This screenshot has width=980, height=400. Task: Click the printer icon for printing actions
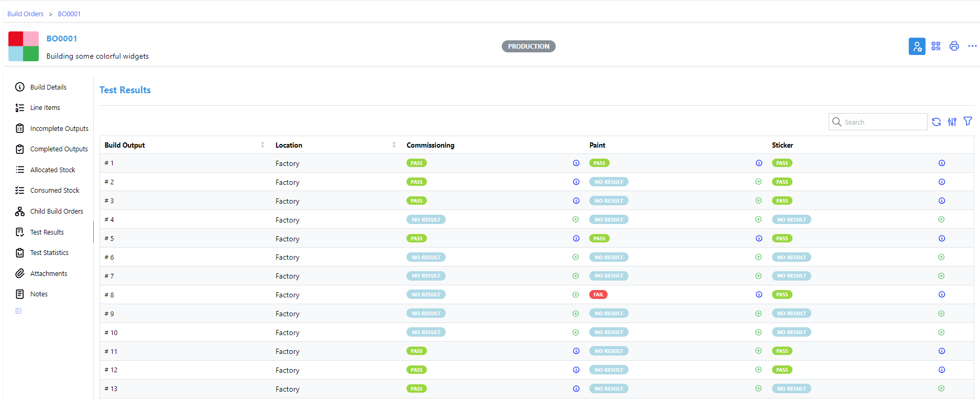(x=954, y=46)
